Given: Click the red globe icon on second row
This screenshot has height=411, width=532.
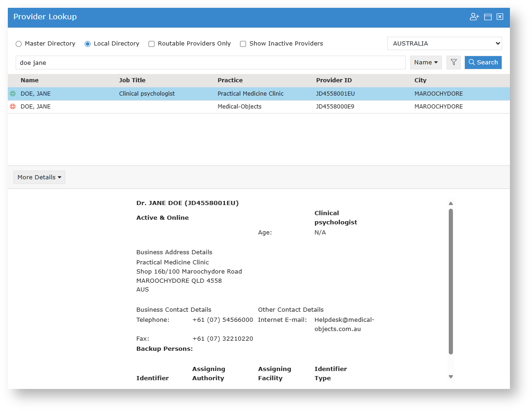Looking at the screenshot, I should 13,107.
